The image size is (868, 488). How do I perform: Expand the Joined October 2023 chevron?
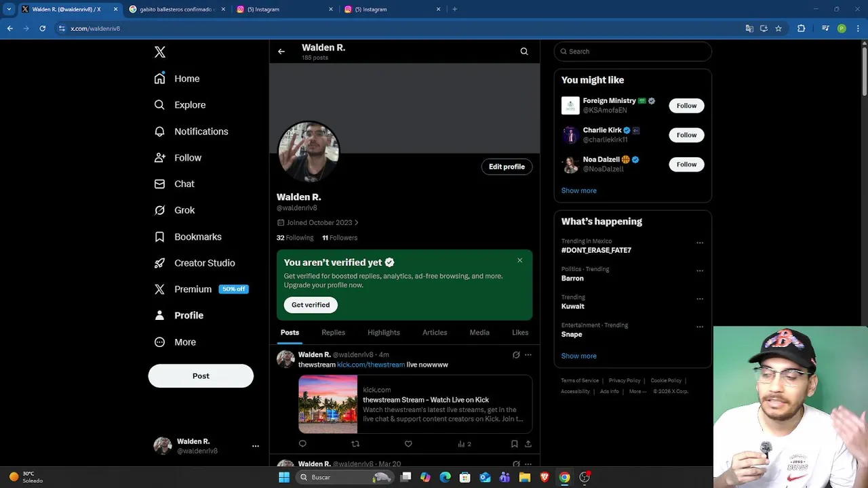[x=357, y=222]
